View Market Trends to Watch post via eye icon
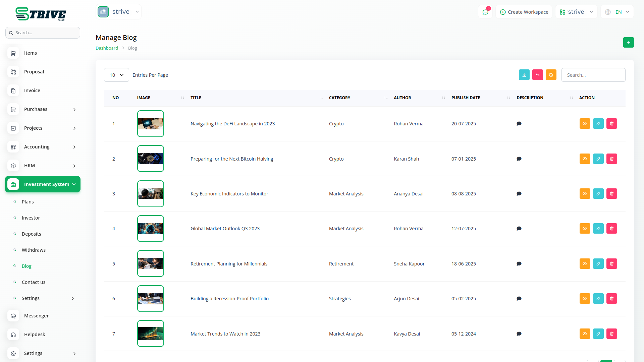This screenshot has height=362, width=644. click(x=585, y=334)
